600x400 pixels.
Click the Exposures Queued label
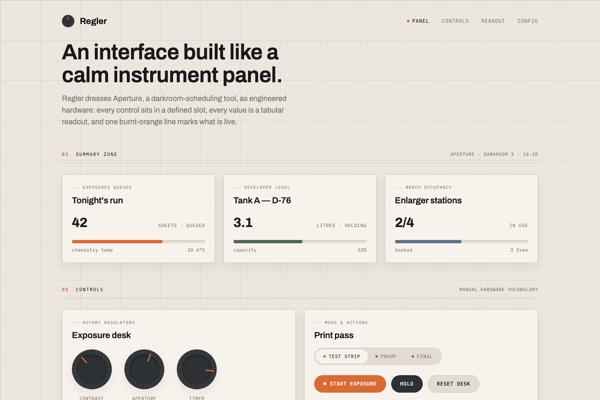(x=107, y=187)
